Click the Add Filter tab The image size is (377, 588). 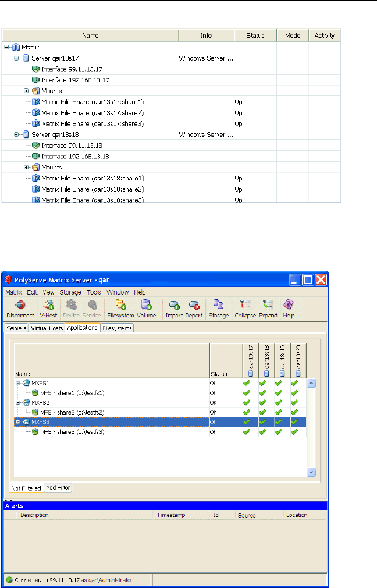[x=58, y=487]
